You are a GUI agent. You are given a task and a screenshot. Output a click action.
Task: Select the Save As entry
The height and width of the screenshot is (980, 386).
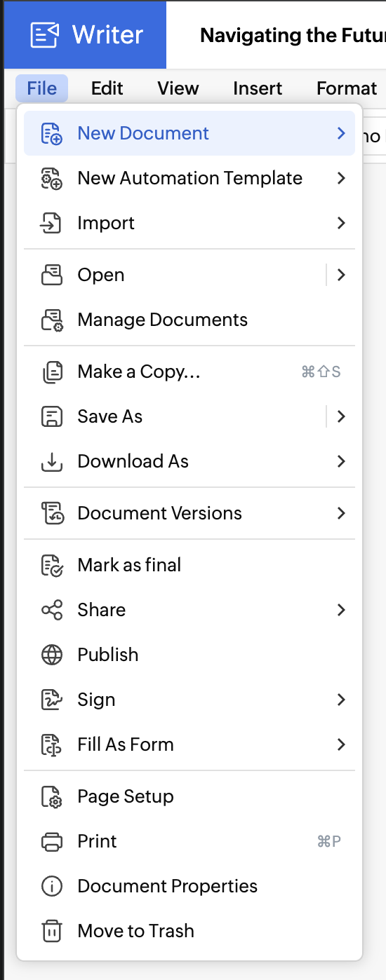click(x=189, y=416)
